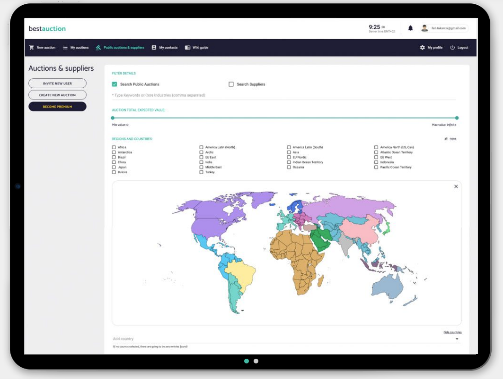Tick the Arctic checkbox
503x379 pixels.
[x=201, y=152]
